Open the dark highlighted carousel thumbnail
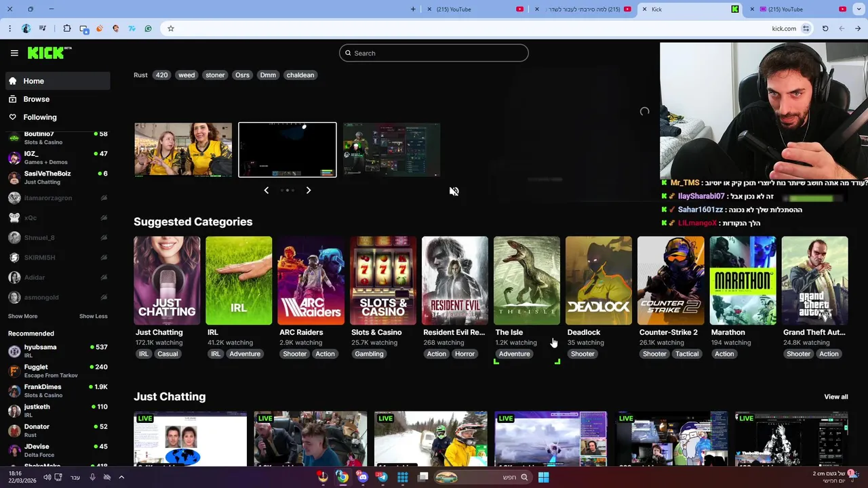Viewport: 868px width, 488px height. point(288,150)
